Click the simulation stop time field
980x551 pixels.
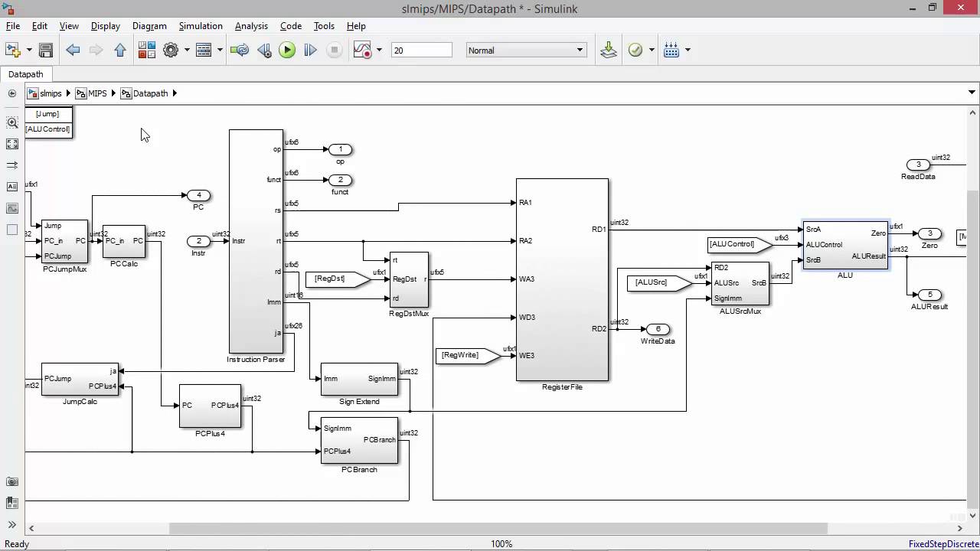(x=421, y=50)
